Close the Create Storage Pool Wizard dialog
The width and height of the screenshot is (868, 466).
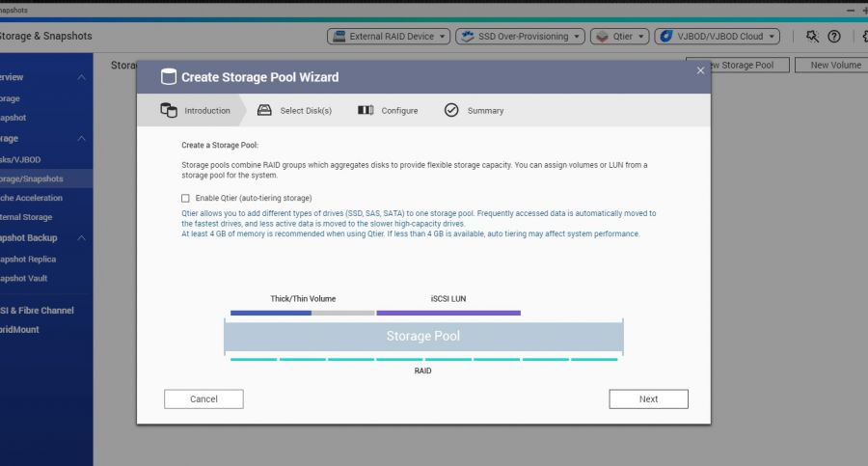pos(701,70)
